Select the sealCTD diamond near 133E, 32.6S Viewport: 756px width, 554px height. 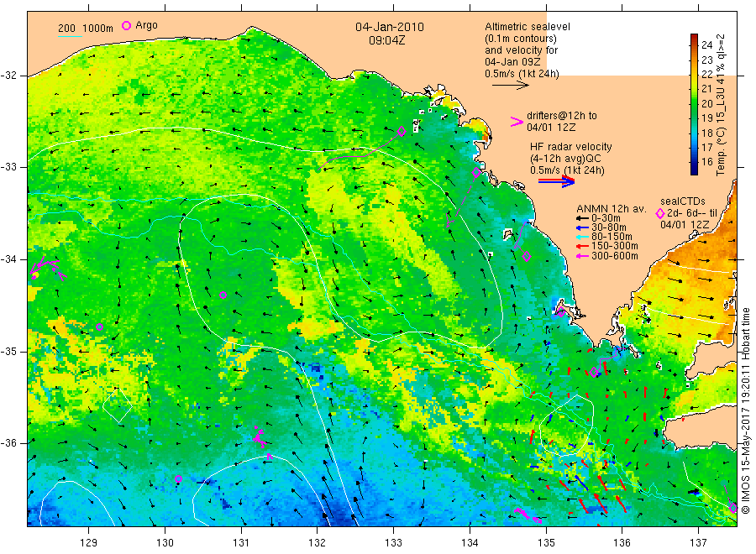click(402, 131)
